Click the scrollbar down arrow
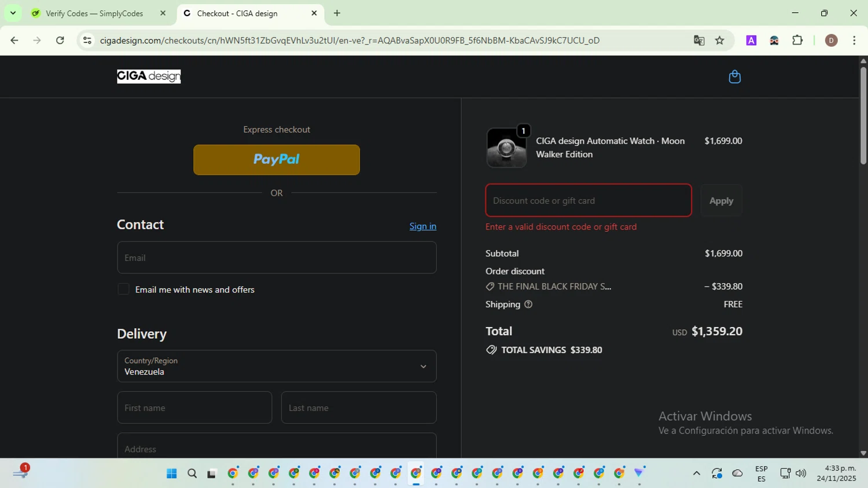This screenshot has width=868, height=488. [x=863, y=453]
